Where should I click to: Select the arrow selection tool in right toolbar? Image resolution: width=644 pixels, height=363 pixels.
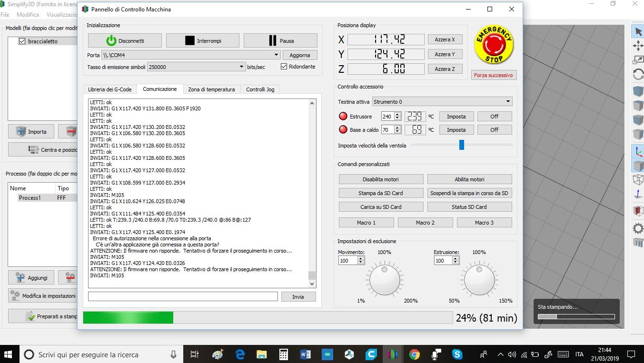[x=638, y=31]
